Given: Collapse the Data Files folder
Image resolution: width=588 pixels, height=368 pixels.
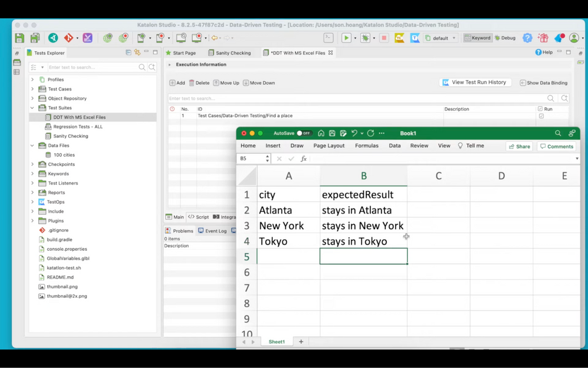Looking at the screenshot, I should pyautogui.click(x=32, y=145).
